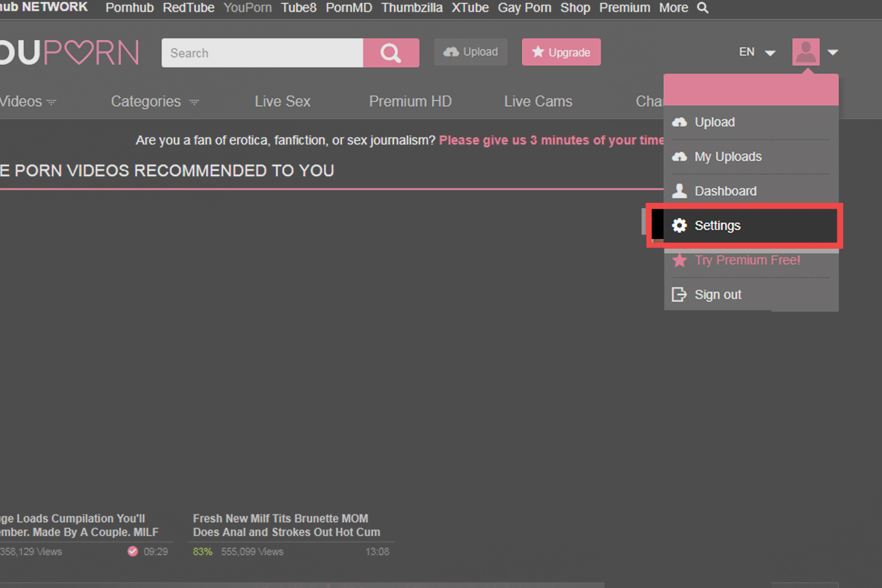Open Dashboard from the account menu
The height and width of the screenshot is (588, 882).
pos(725,191)
